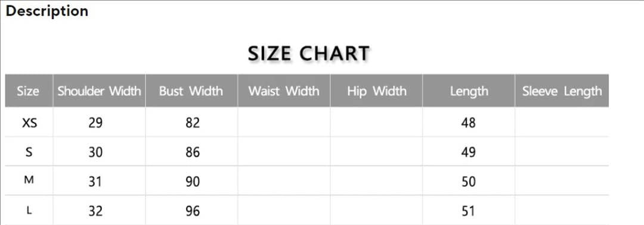Select shoulder width value 32
644x225 pixels.
pos(95,211)
